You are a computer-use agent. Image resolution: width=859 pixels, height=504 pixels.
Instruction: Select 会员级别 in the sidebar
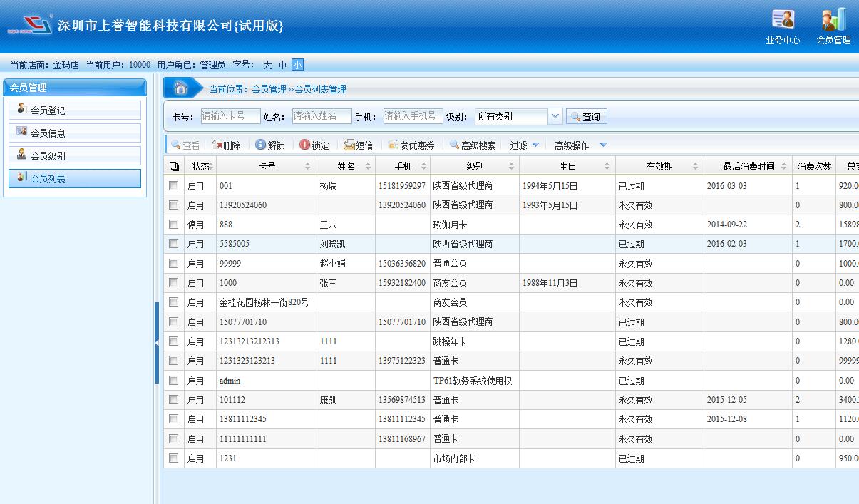click(75, 156)
